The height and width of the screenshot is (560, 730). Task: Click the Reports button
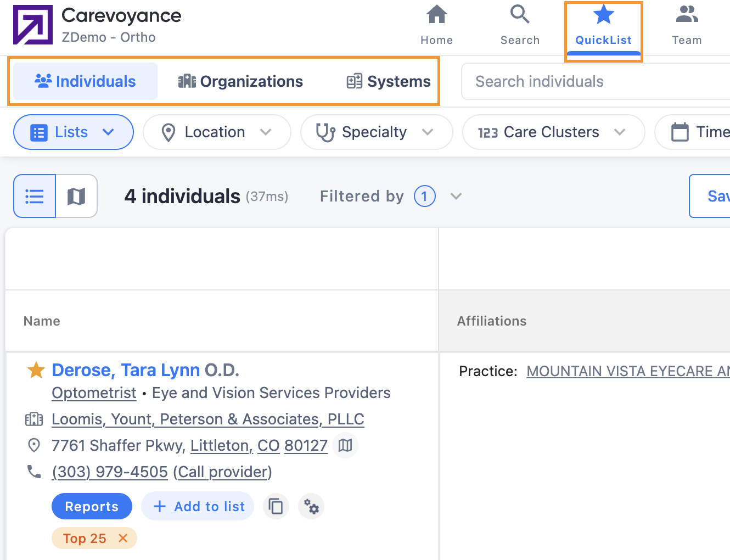point(92,506)
